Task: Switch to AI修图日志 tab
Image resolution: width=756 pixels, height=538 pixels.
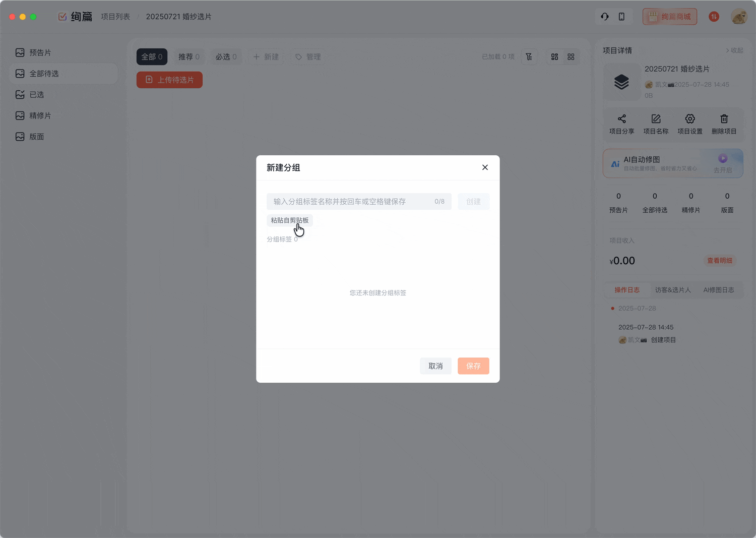Action: point(719,290)
